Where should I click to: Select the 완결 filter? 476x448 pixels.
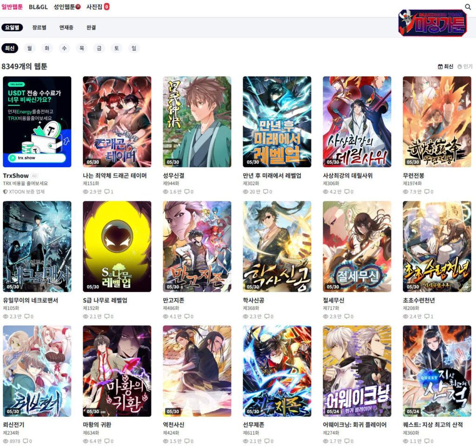click(x=91, y=27)
